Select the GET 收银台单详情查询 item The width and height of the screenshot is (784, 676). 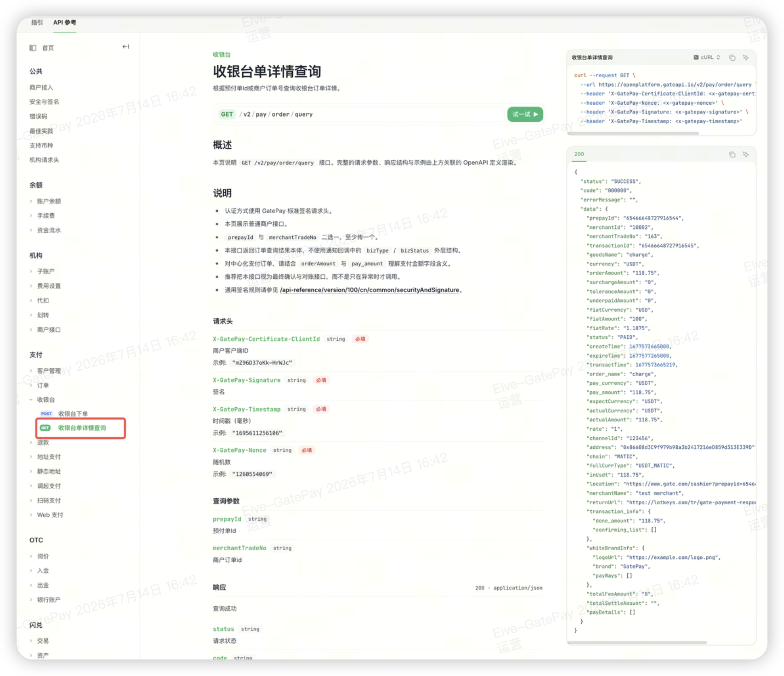pos(81,428)
